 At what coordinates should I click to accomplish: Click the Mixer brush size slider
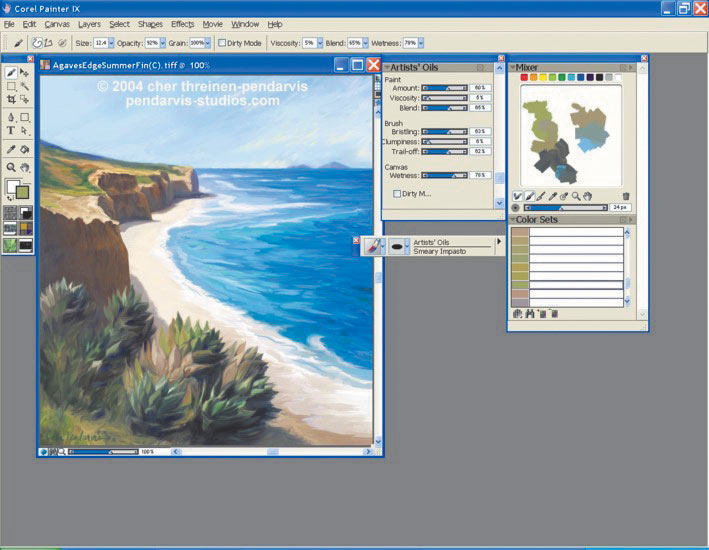coord(565,208)
